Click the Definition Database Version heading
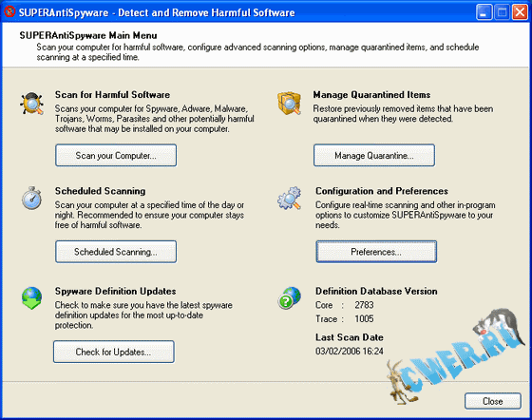This screenshot has width=532, height=420. [x=376, y=291]
